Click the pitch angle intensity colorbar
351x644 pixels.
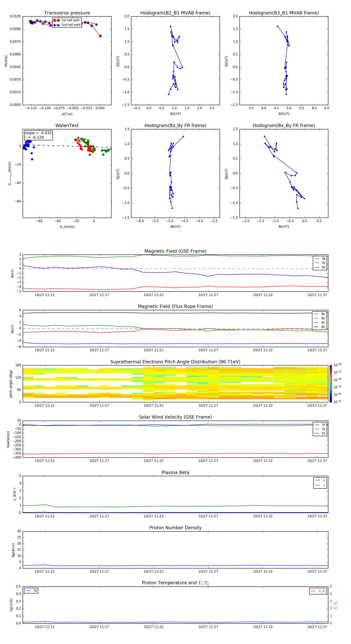coord(331,384)
